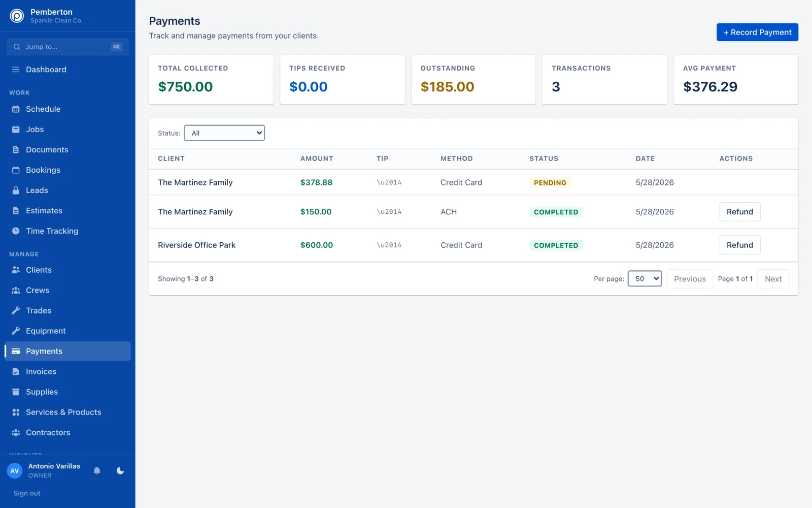Click the Outstanding $185.00 card

tap(473, 80)
